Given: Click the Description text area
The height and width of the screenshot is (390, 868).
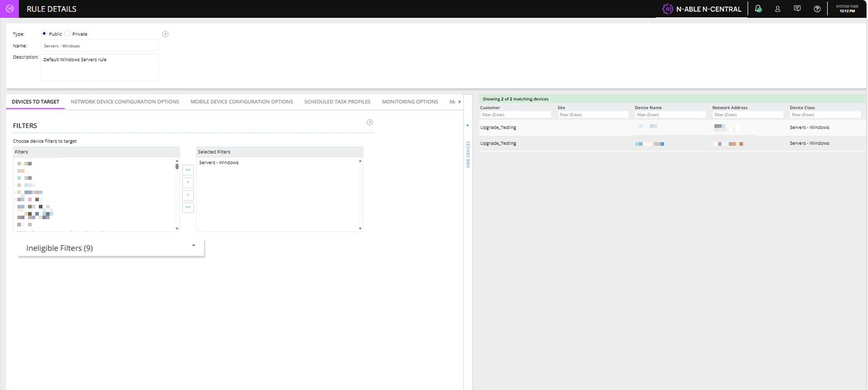Looking at the screenshot, I should [100, 67].
